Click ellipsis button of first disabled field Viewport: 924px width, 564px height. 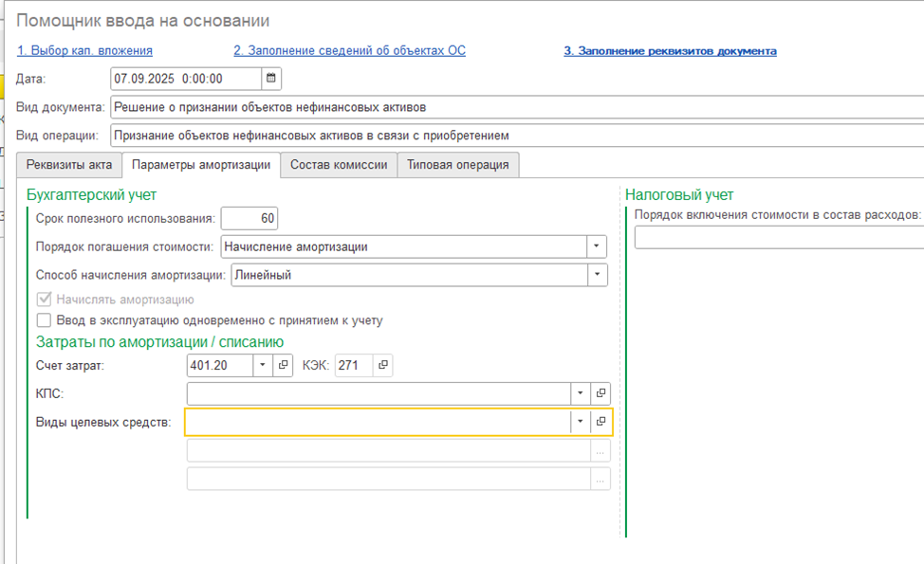[x=601, y=451]
